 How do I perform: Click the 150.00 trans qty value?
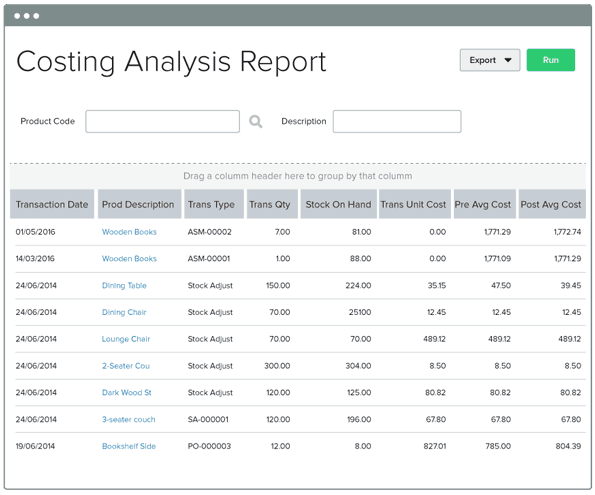(278, 285)
